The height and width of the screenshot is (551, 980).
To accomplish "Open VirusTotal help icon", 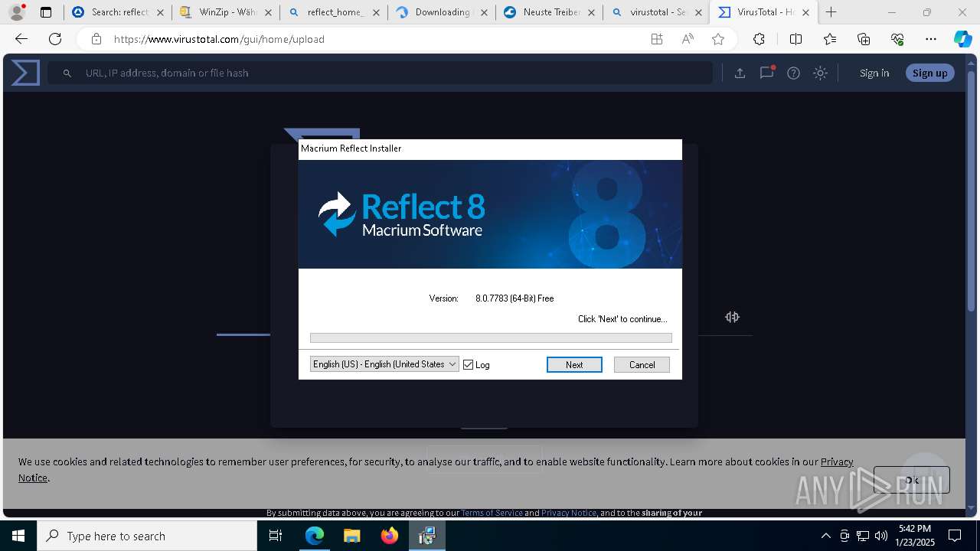I will tap(793, 73).
